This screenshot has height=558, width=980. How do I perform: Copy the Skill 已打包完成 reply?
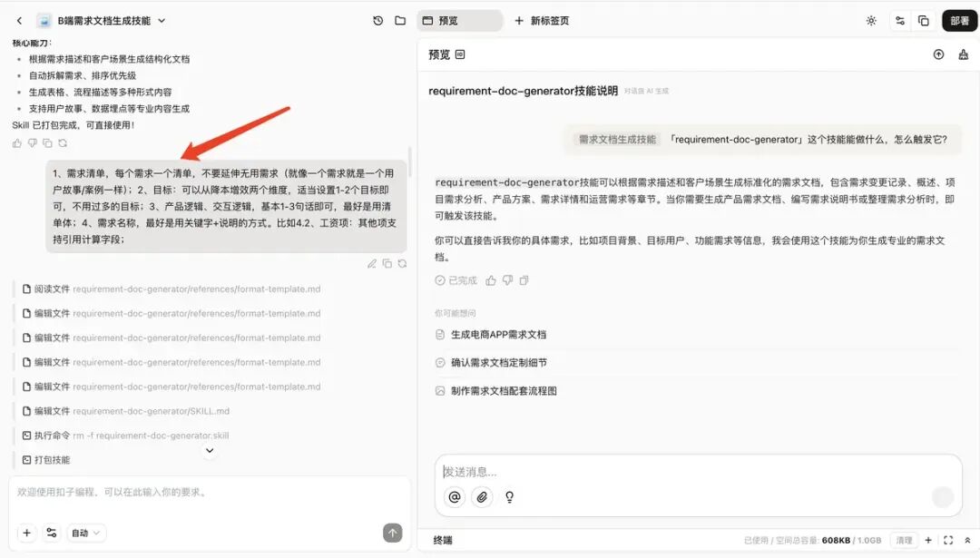(x=47, y=143)
